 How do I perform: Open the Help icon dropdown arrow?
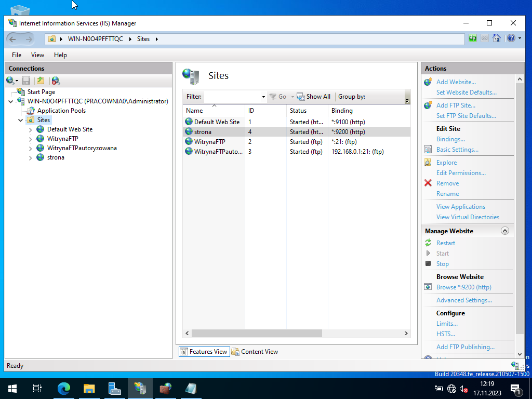[x=520, y=38]
